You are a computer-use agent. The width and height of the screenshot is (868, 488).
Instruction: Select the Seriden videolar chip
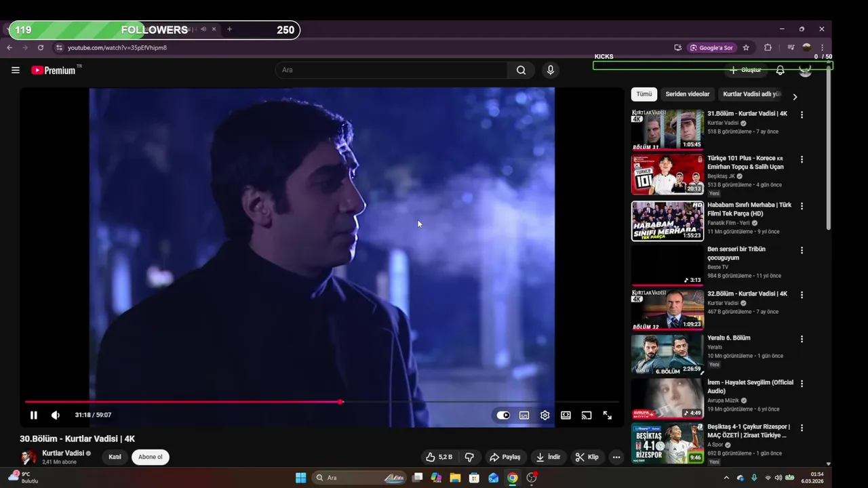pyautogui.click(x=688, y=94)
